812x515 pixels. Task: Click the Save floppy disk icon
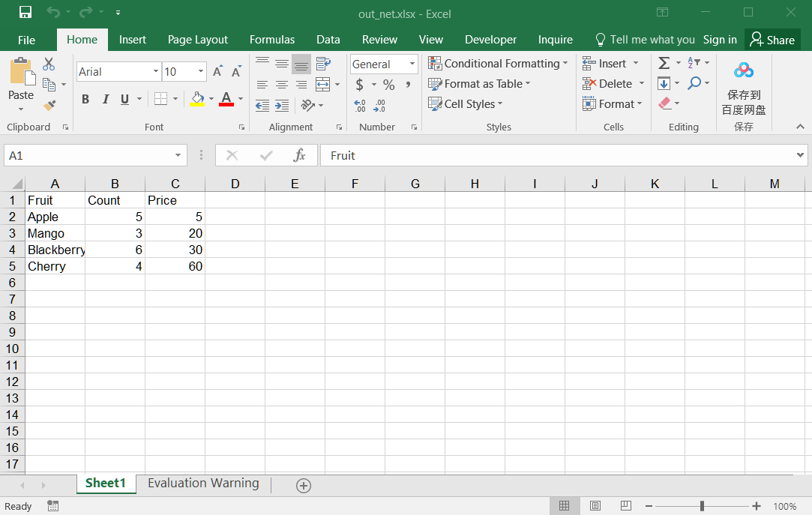tap(25, 13)
